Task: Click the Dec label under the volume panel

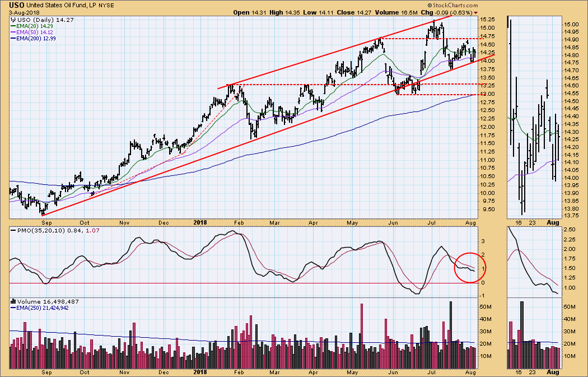Action: (163, 372)
